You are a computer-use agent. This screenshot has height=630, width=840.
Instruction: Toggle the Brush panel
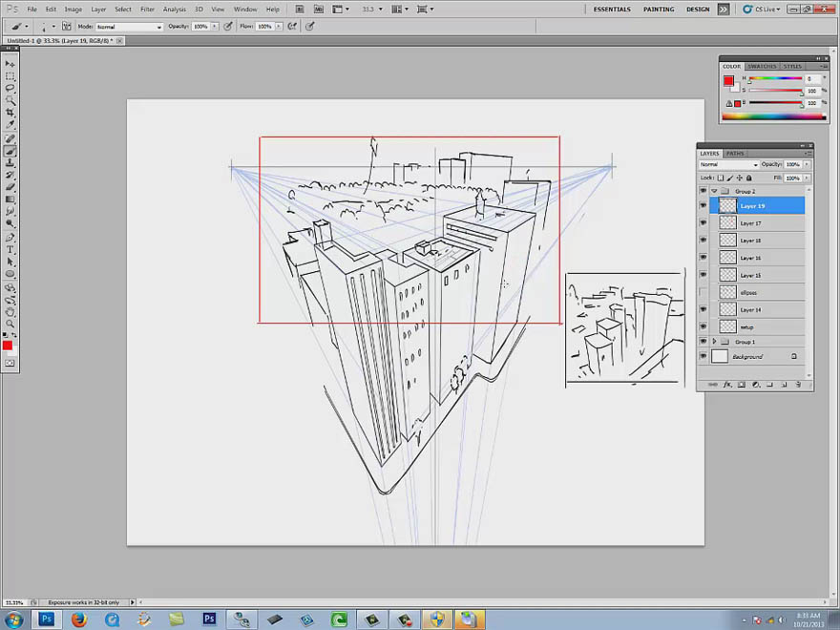point(67,27)
